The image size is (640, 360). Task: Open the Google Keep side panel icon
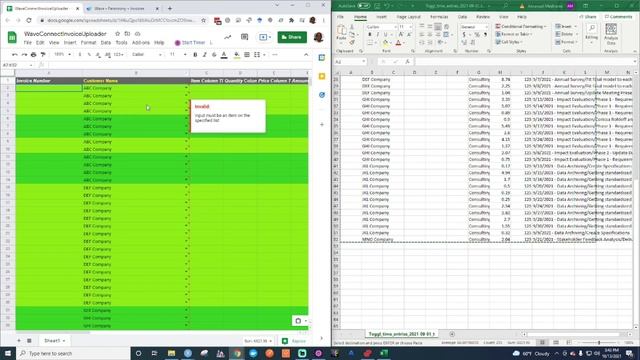click(322, 76)
